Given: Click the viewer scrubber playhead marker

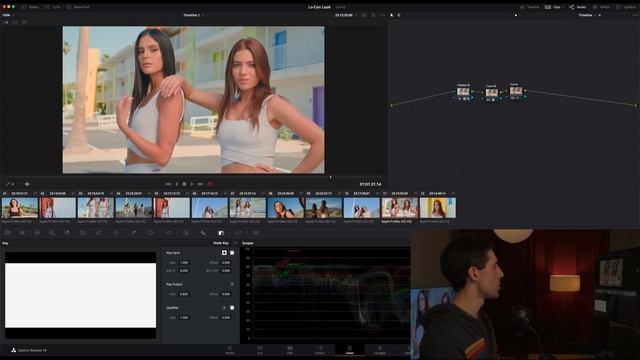Looking at the screenshot, I should [331, 177].
